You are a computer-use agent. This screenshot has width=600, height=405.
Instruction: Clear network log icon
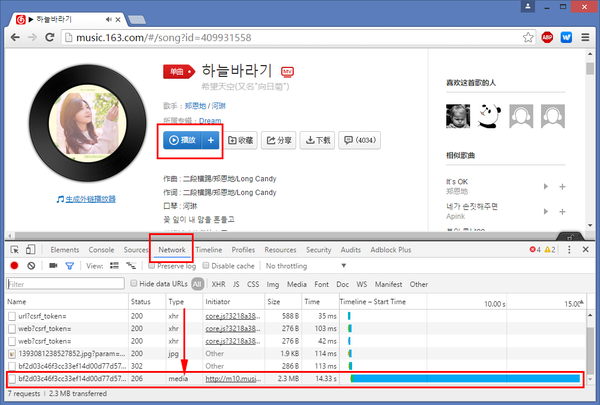tap(31, 266)
